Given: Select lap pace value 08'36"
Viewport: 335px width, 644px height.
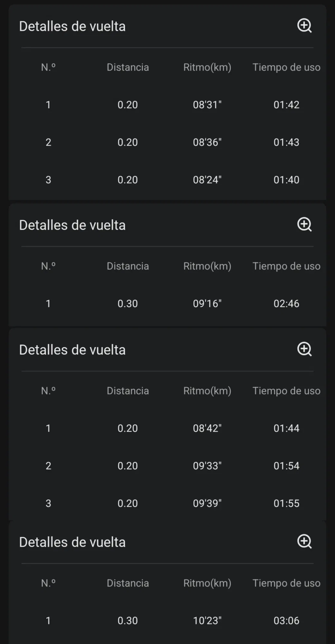Looking at the screenshot, I should pyautogui.click(x=207, y=142).
